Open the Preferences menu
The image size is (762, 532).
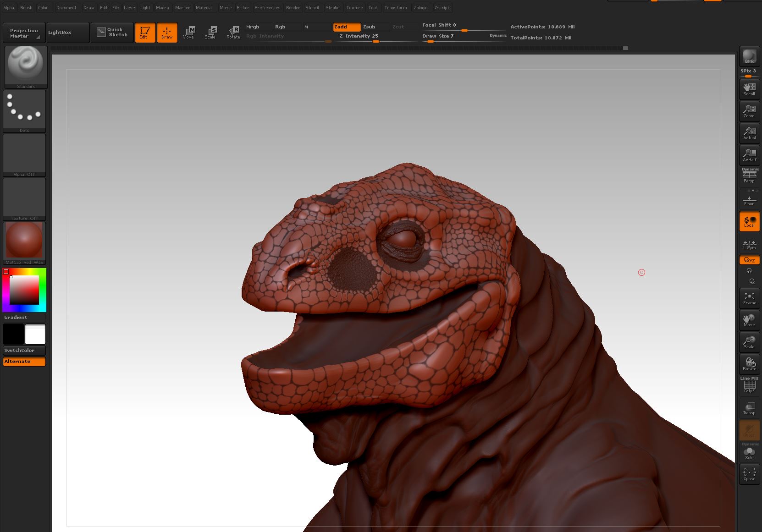267,8
